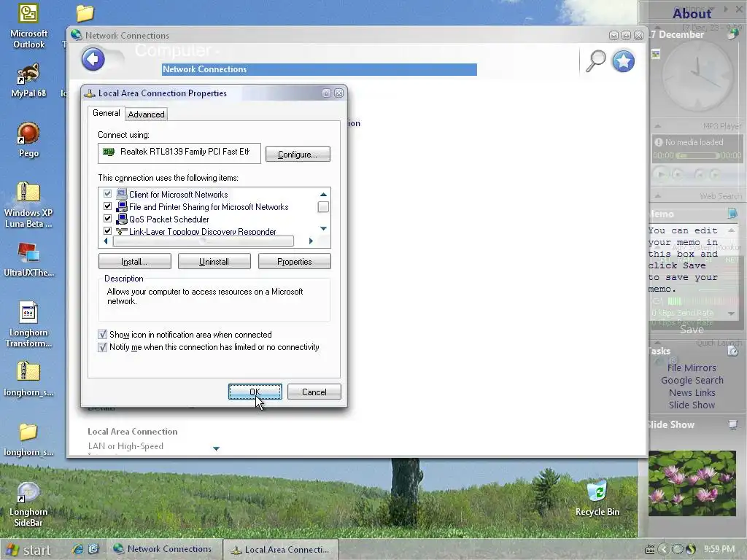
Task: Click the water lily slide show thumbnail
Action: tap(692, 483)
